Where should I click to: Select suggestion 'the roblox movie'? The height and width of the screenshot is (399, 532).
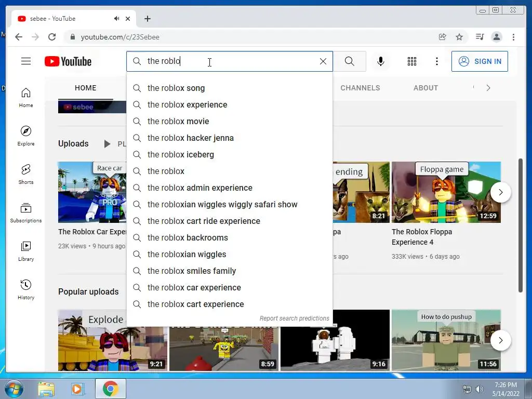coord(229,122)
